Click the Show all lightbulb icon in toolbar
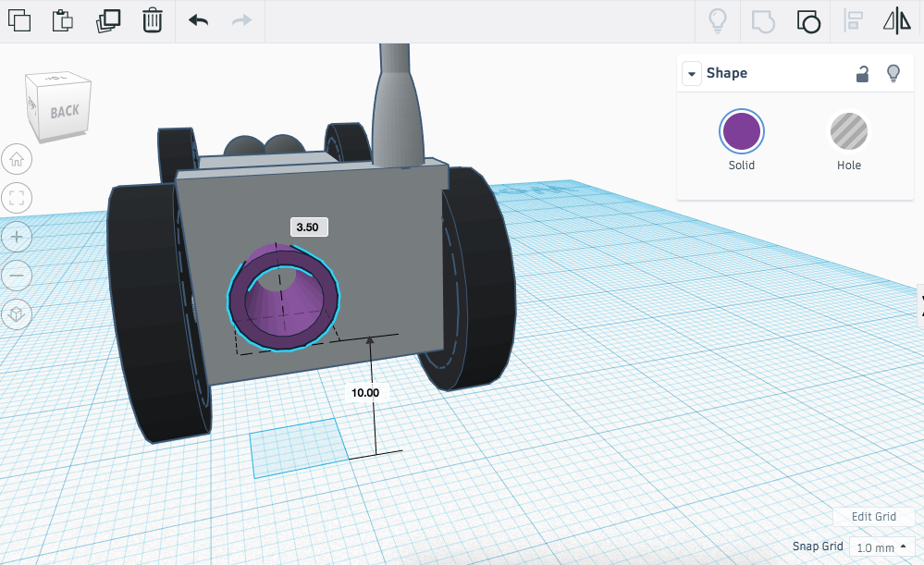The image size is (924, 565). (717, 20)
